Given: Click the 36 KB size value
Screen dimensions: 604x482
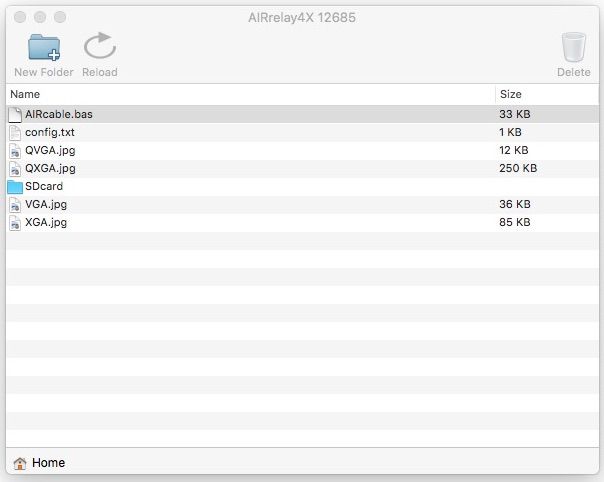Looking at the screenshot, I should 515,204.
